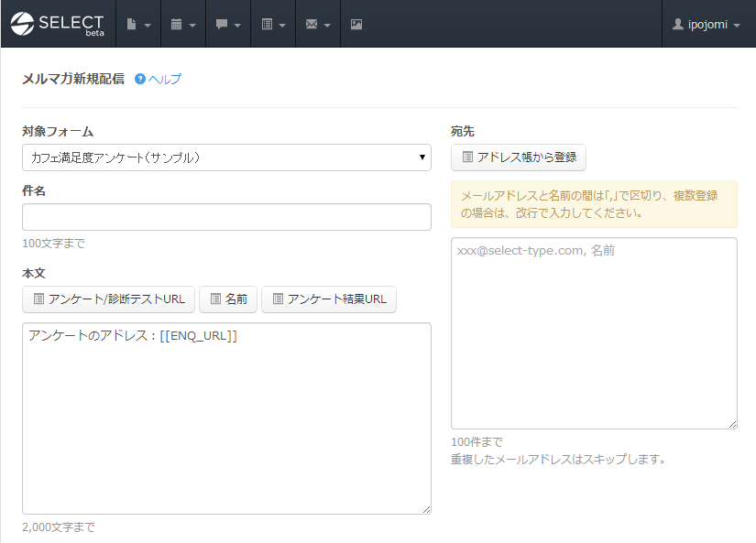Image resolution: width=756 pixels, height=543 pixels.
Task: Open the document icon menu in navbar
Action: 137,24
